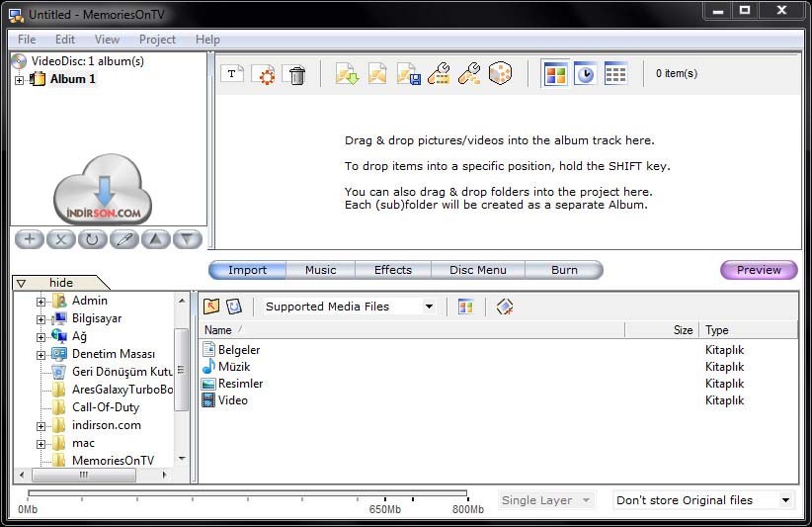This screenshot has width=812, height=527.
Task: Open the Supported Media Files dropdown
Action: (x=429, y=307)
